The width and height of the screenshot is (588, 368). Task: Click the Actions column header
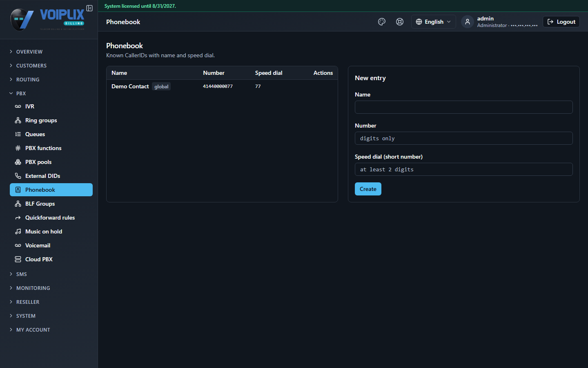(x=323, y=73)
